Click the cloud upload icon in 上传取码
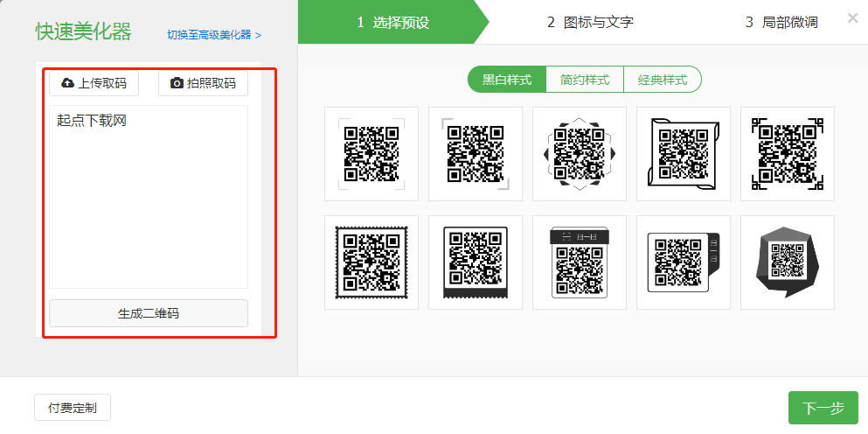 point(67,83)
